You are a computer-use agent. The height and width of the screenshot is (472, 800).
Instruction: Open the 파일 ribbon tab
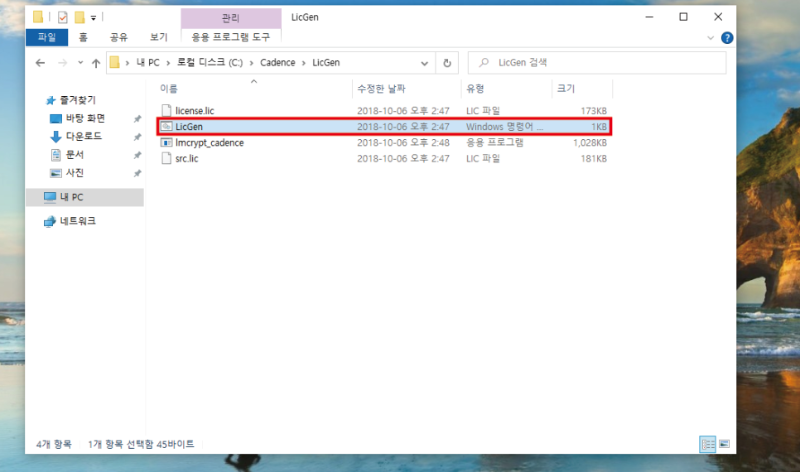(x=46, y=37)
